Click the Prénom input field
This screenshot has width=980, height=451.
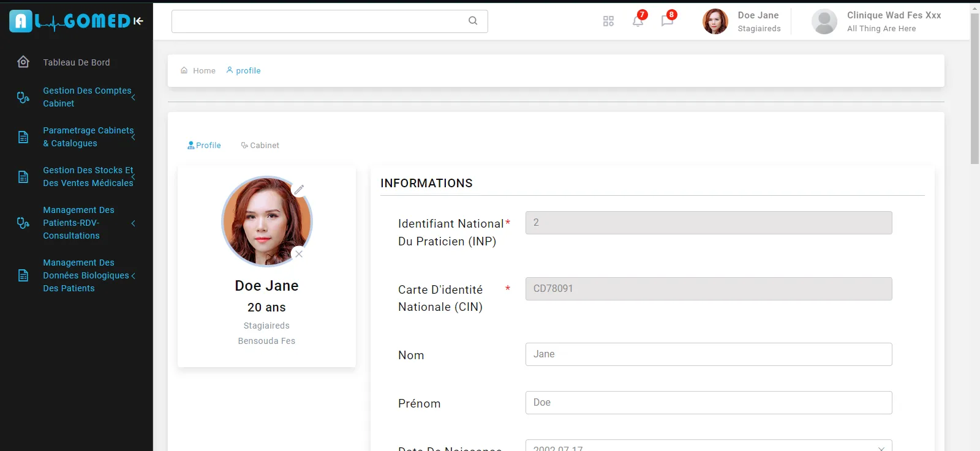click(x=708, y=403)
